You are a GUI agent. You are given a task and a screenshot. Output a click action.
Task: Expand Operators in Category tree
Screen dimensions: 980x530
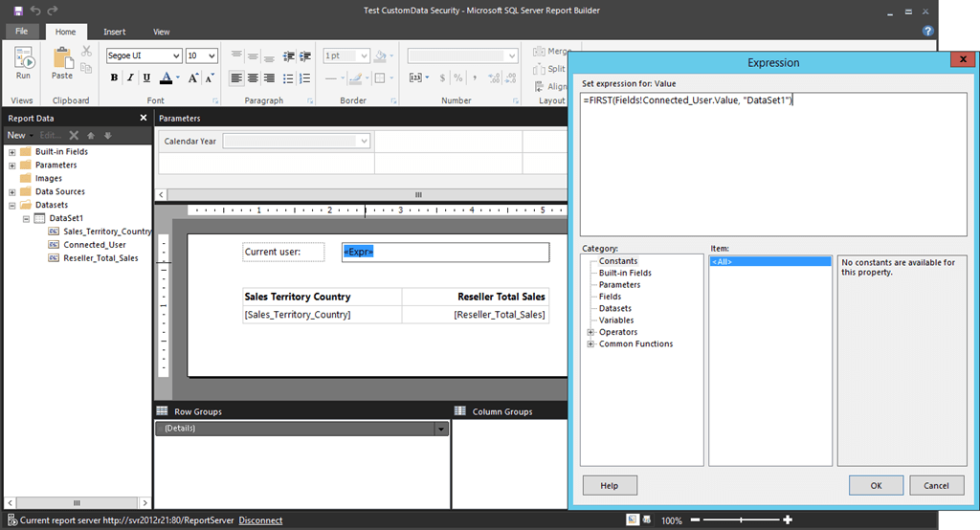pyautogui.click(x=590, y=332)
